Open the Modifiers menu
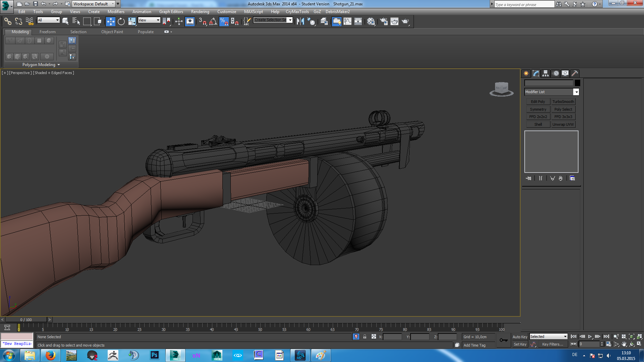The width and height of the screenshot is (644, 362). click(x=116, y=12)
